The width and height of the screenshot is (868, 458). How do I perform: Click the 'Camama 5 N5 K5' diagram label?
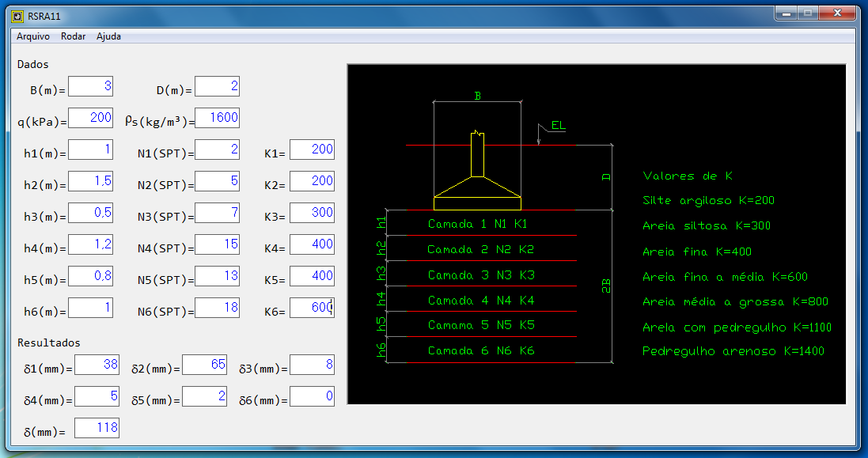481,325
